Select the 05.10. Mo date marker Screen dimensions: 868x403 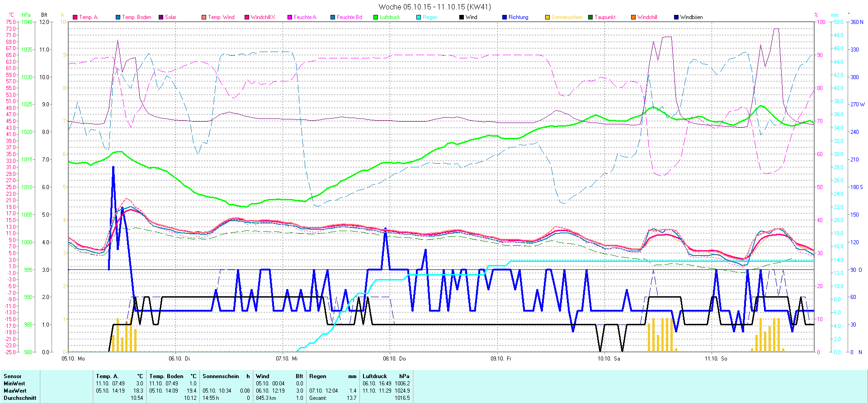(x=73, y=359)
